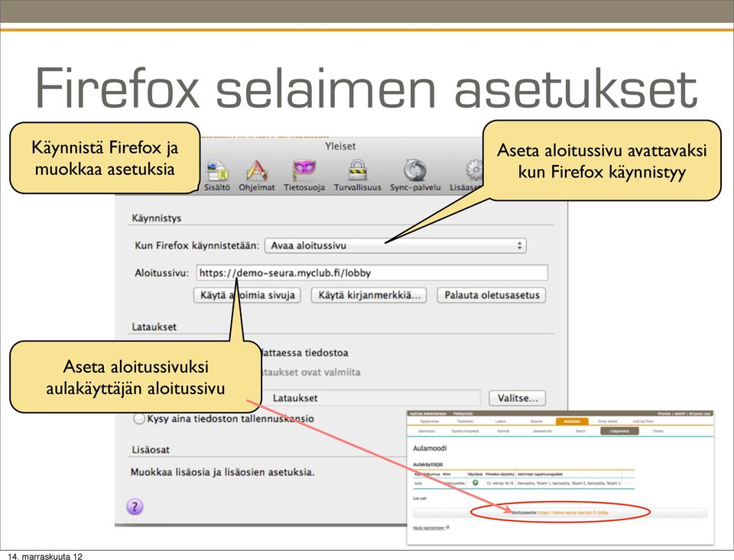
Task: Click the use current pages button
Action: (x=247, y=295)
